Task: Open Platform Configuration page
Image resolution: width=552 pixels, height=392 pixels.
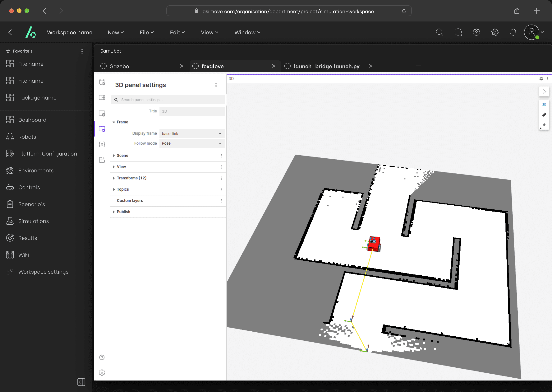Action: pyautogui.click(x=48, y=153)
